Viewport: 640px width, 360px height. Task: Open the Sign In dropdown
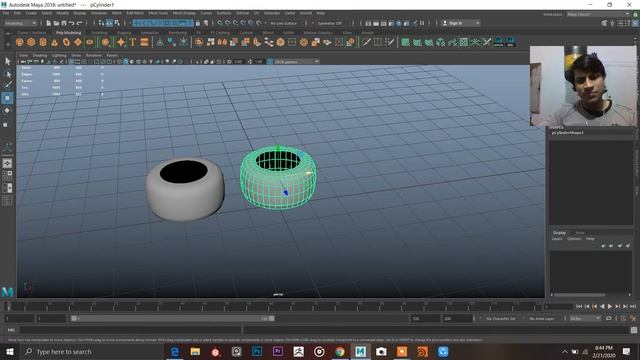click(461, 23)
